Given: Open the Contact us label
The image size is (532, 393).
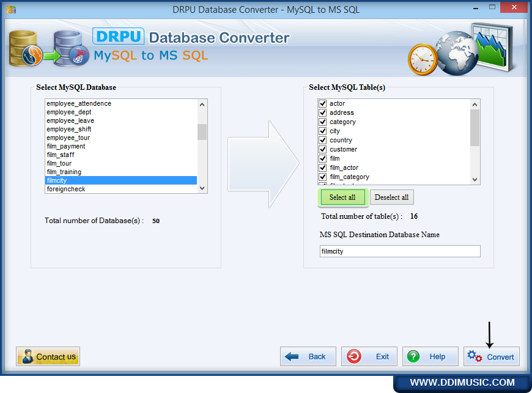Looking at the screenshot, I should coord(56,357).
